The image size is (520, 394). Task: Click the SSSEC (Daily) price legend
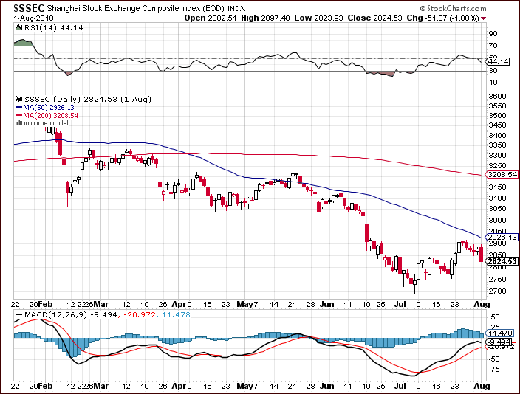pos(88,99)
